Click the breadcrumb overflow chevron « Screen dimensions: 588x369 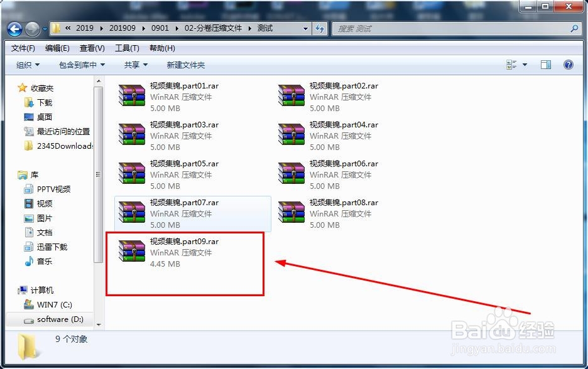[68, 28]
